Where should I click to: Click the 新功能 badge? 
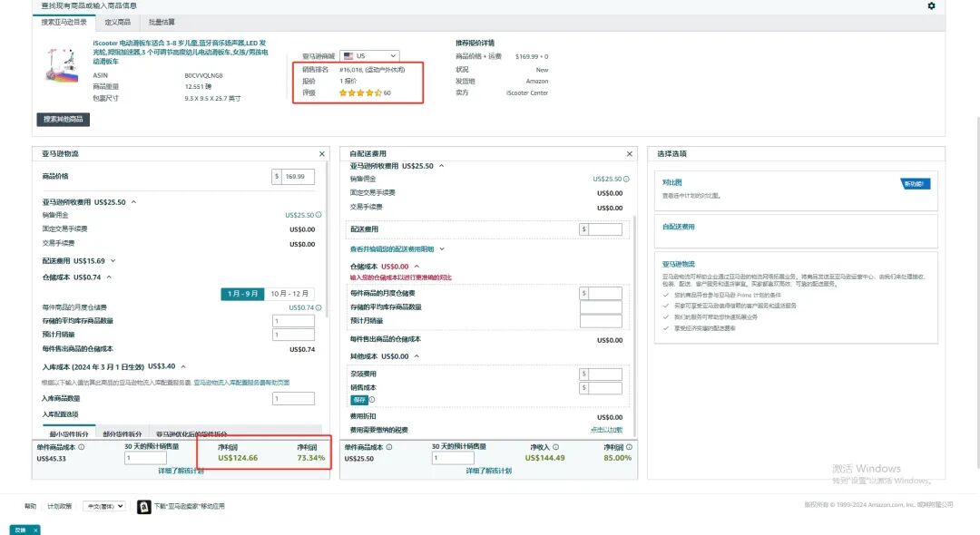tap(916, 183)
